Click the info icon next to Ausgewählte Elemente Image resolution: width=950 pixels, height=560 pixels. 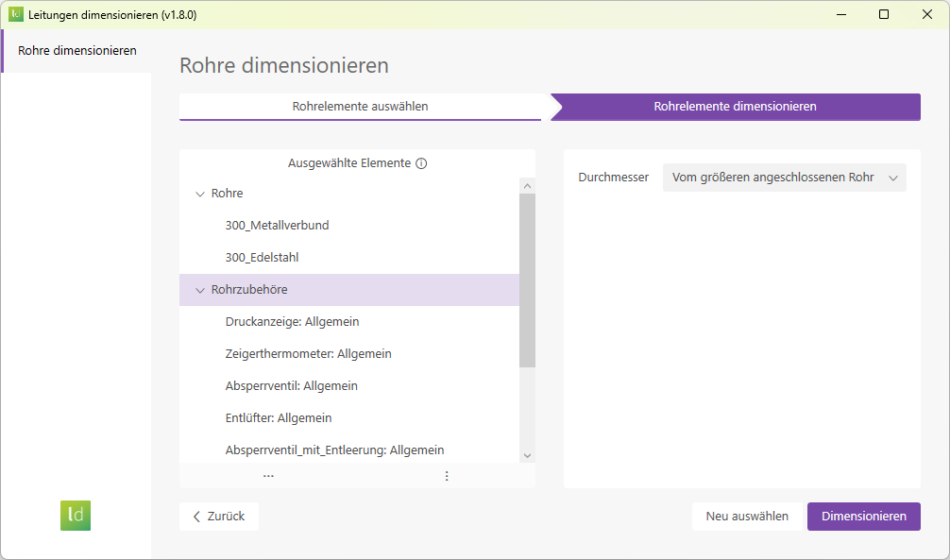pos(420,162)
